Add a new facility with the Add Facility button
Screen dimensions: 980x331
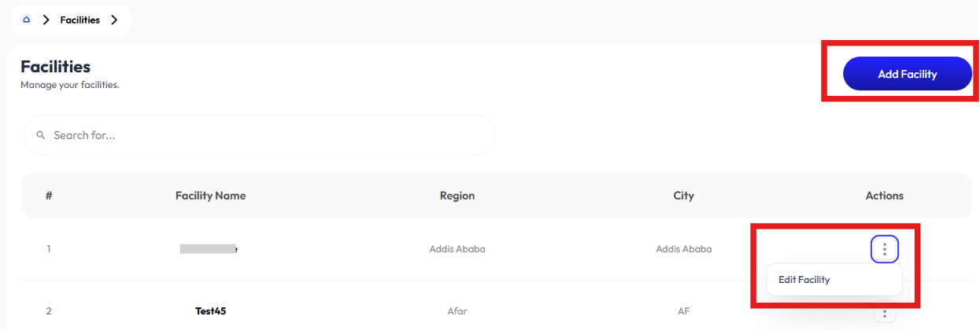pyautogui.click(x=908, y=74)
